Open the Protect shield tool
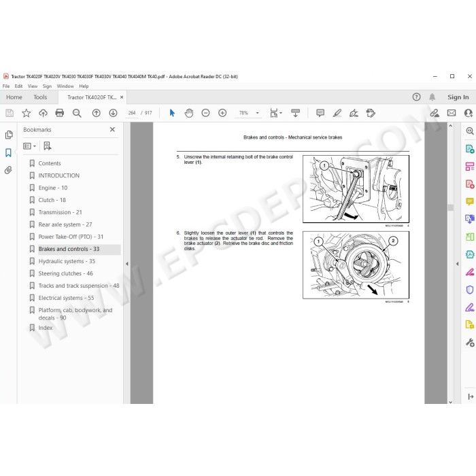This screenshot has height=476, width=476. (x=470, y=290)
